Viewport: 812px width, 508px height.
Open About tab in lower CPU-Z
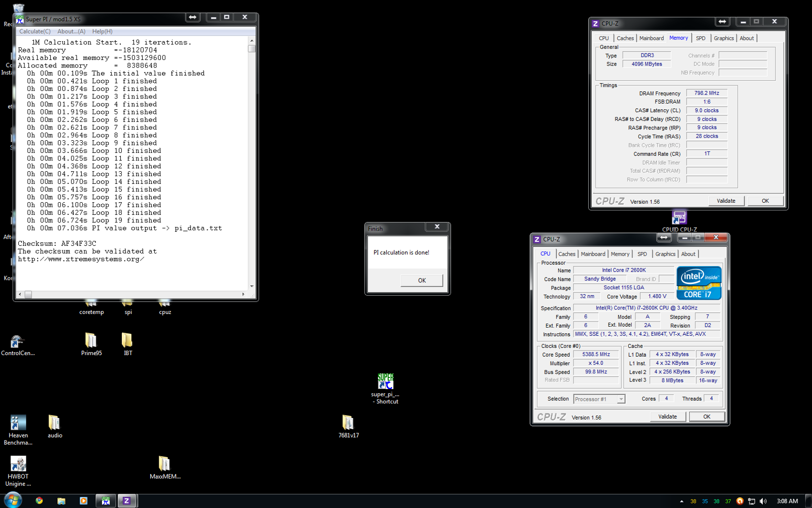(688, 254)
